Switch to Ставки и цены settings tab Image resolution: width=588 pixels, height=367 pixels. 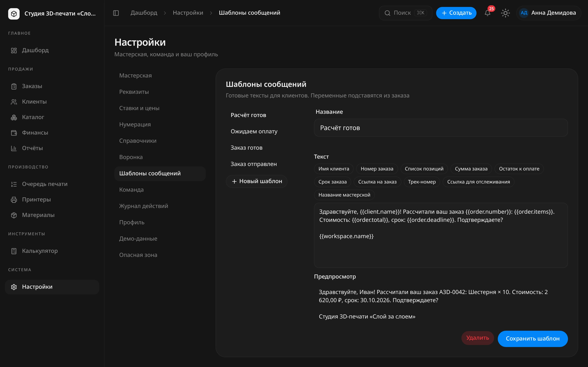[x=139, y=108]
